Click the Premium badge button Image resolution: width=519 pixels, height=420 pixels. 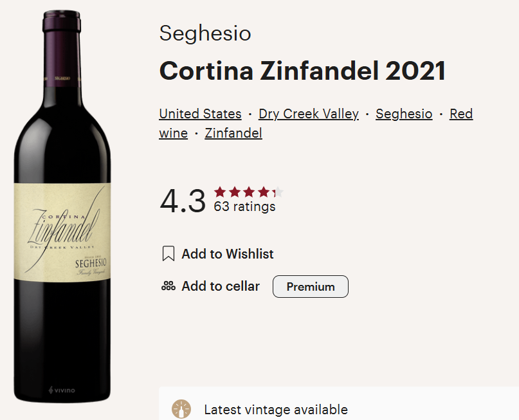[311, 287]
